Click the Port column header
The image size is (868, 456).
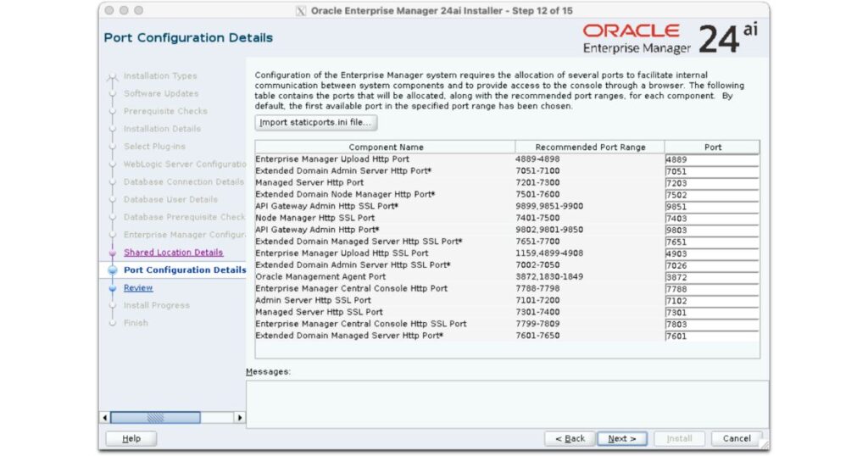(712, 147)
